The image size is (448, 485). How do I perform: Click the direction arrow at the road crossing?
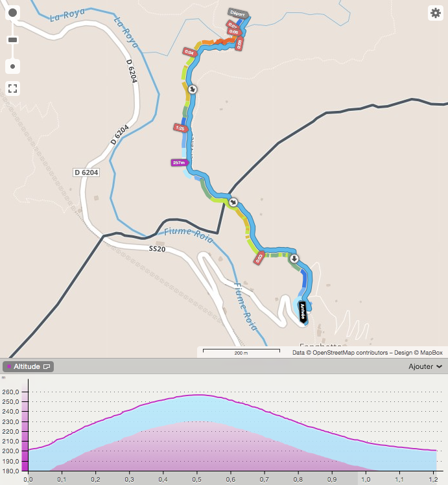coord(232,202)
